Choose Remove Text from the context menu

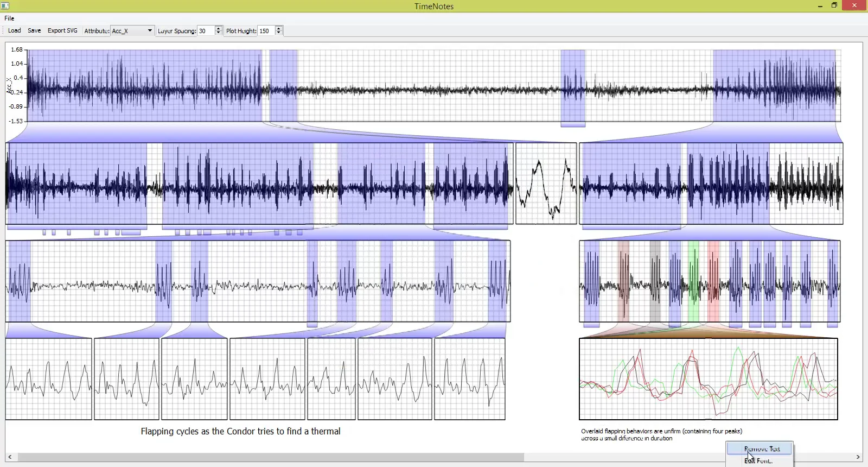click(759, 449)
